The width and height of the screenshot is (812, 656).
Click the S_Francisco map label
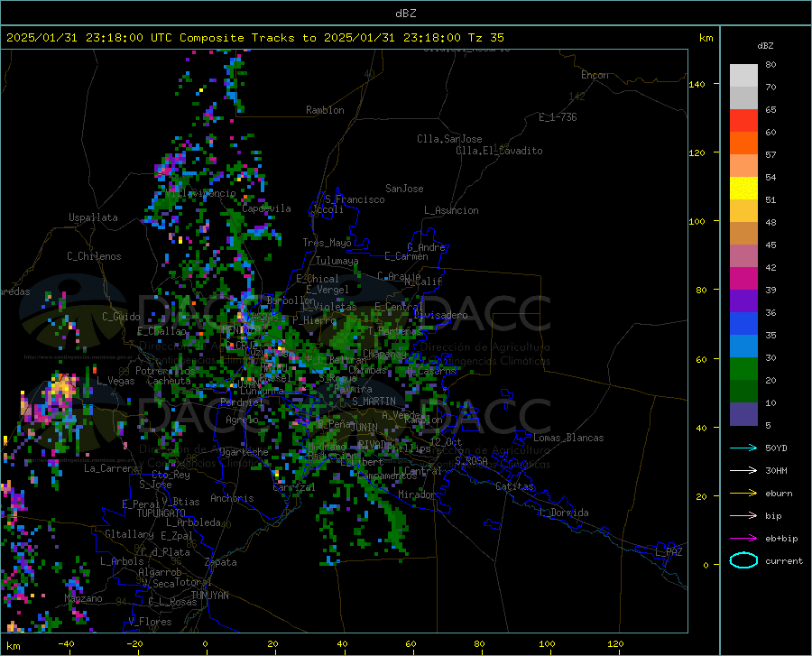tap(355, 199)
